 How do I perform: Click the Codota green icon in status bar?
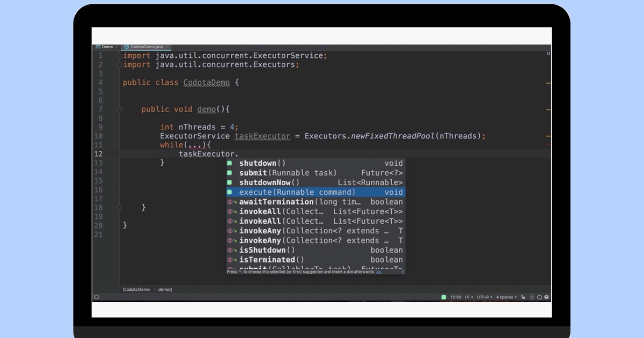pos(444,297)
